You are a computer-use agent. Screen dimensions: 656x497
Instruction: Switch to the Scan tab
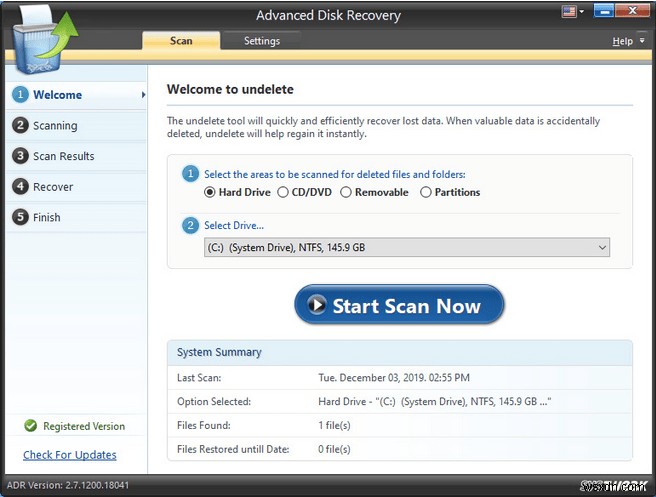click(x=181, y=41)
